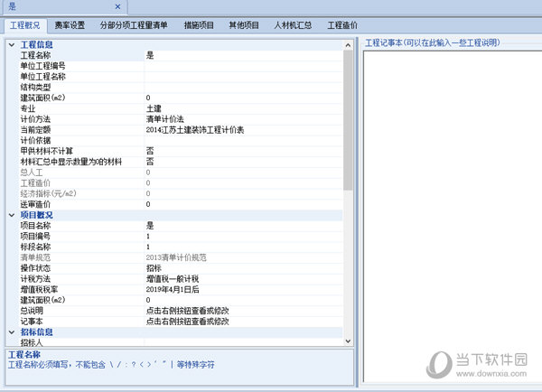Edit the 送审造价 value
Image resolution: width=542 pixels, height=392 pixels.
pos(243,204)
